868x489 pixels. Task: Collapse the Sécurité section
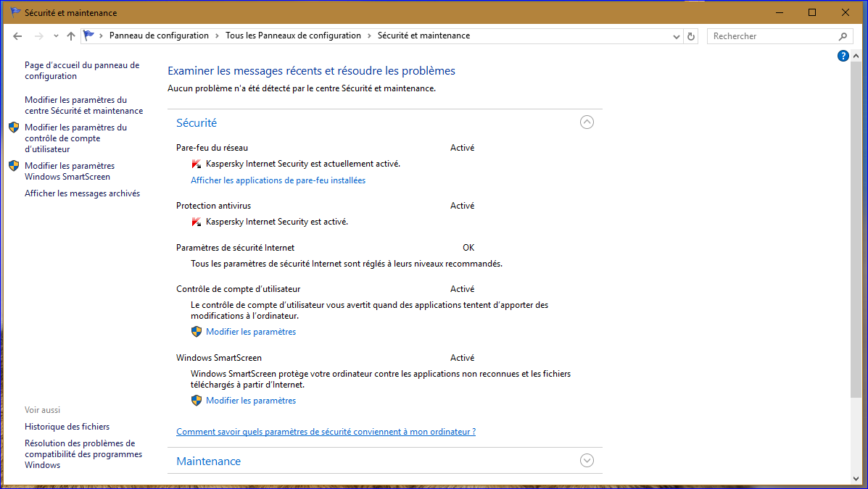(587, 122)
